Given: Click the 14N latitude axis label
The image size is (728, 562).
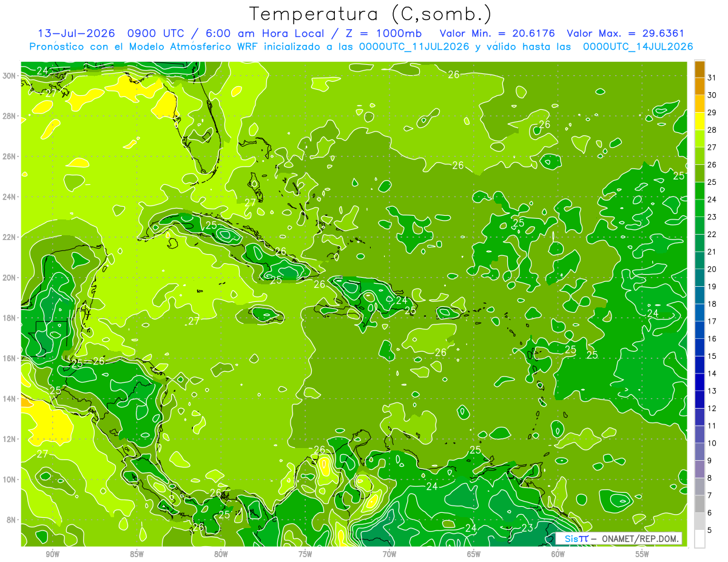Looking at the screenshot, I should click(9, 399).
